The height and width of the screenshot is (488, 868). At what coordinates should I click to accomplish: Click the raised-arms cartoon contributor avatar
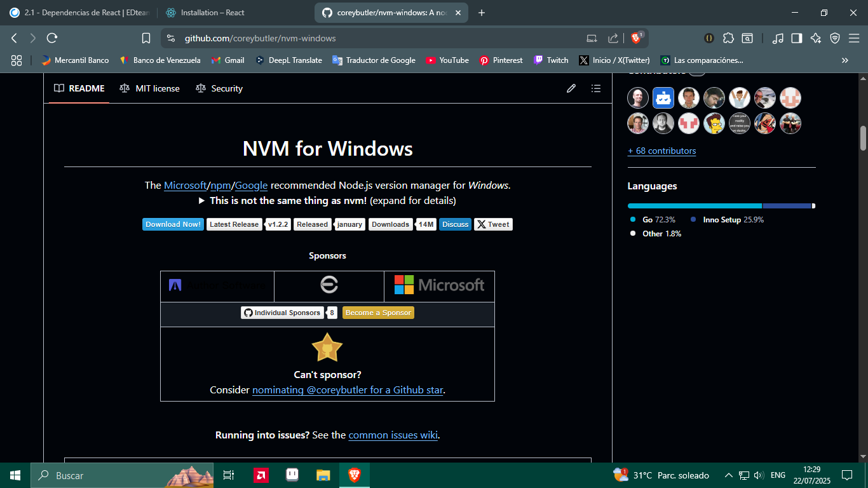click(740, 98)
